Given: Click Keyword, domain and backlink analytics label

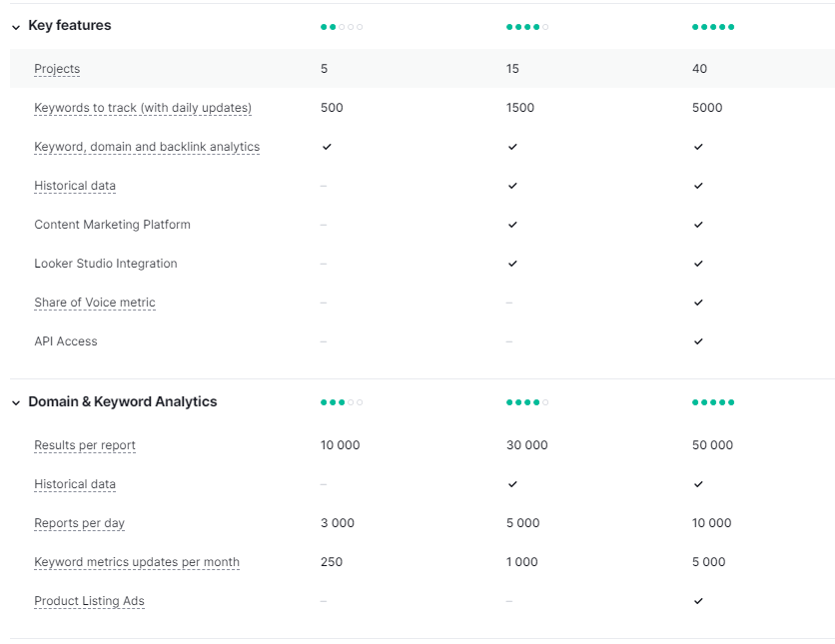Looking at the screenshot, I should click(x=147, y=147).
